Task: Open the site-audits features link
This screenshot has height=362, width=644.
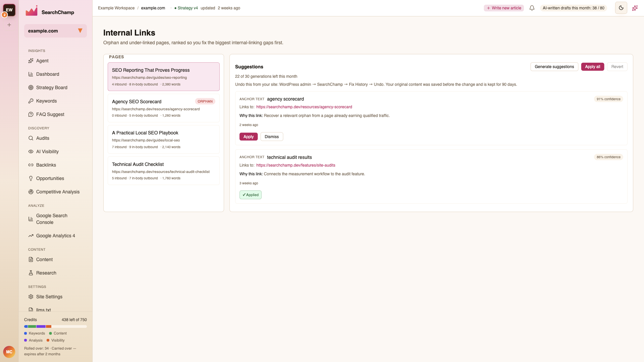Action: pos(296,165)
